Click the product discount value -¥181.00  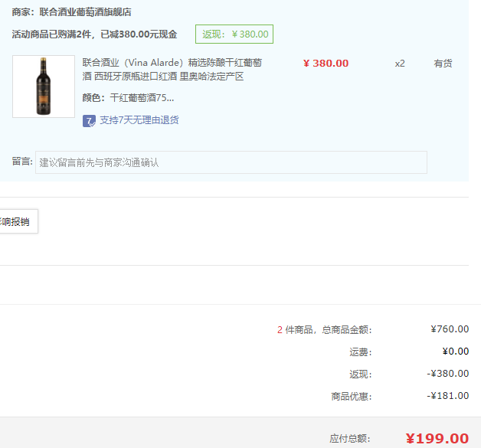[x=448, y=396]
